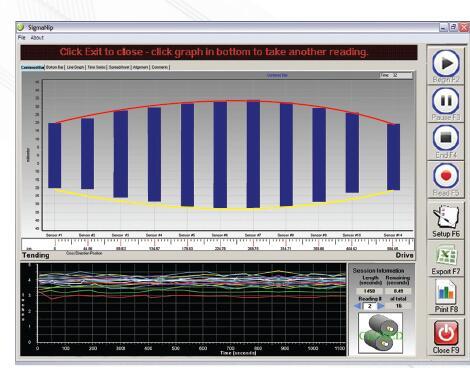This screenshot has height=368, width=470.
Task: Go to next reading with right arrow
Action: click(381, 306)
